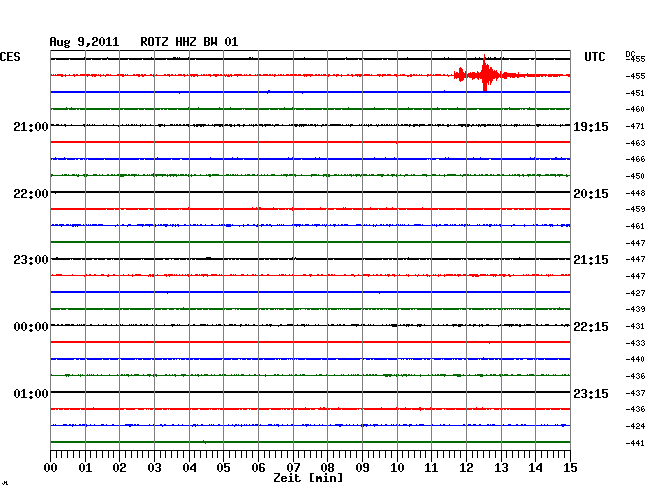Click the "09" minute axis tick label
Image resolution: width=650 pixels, height=494 pixels.
[362, 467]
